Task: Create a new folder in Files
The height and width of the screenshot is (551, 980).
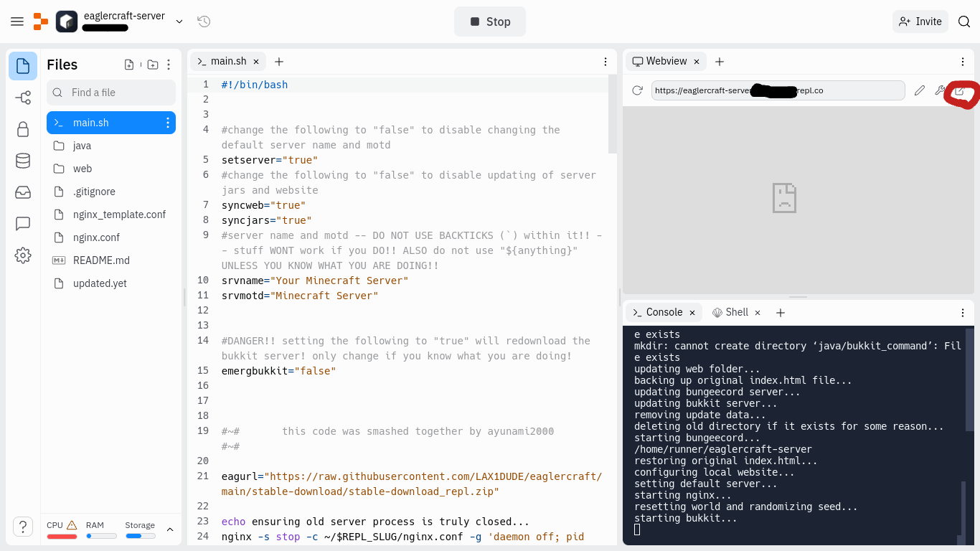Action: point(153,65)
